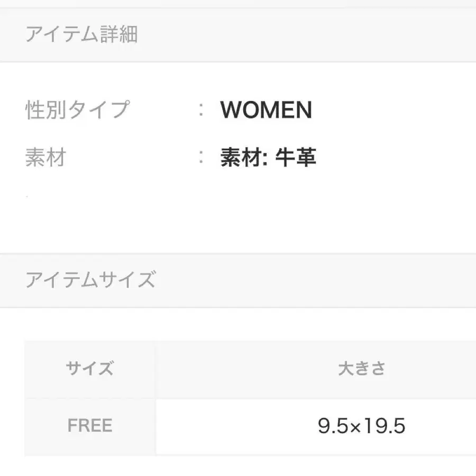Select the 性別タイプ label
476x476 pixels.
click(x=77, y=109)
